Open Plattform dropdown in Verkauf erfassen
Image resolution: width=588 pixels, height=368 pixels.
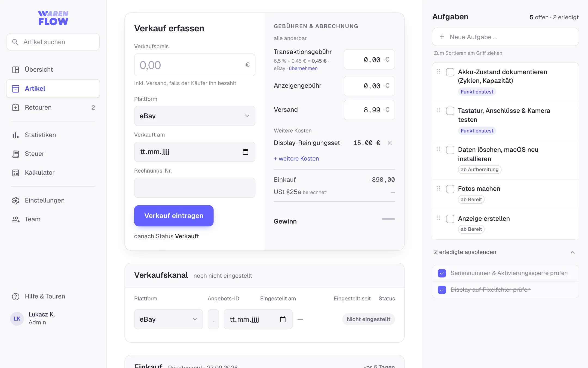195,116
